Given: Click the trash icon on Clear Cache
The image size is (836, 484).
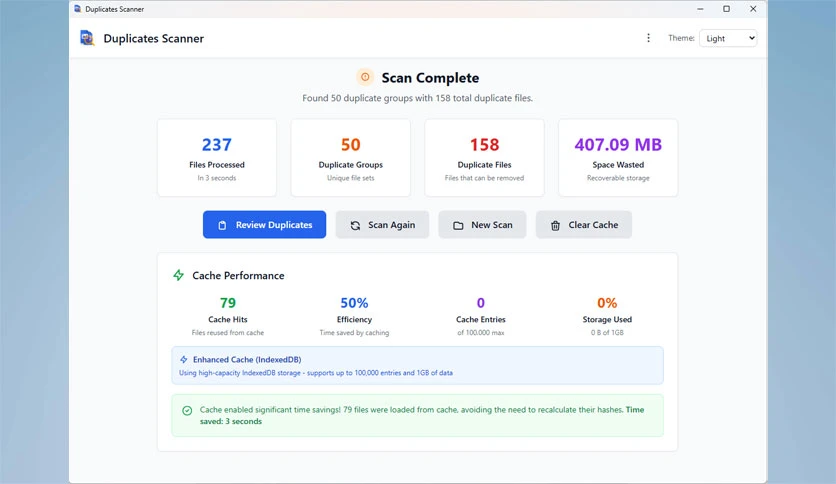Looking at the screenshot, I should 555,225.
